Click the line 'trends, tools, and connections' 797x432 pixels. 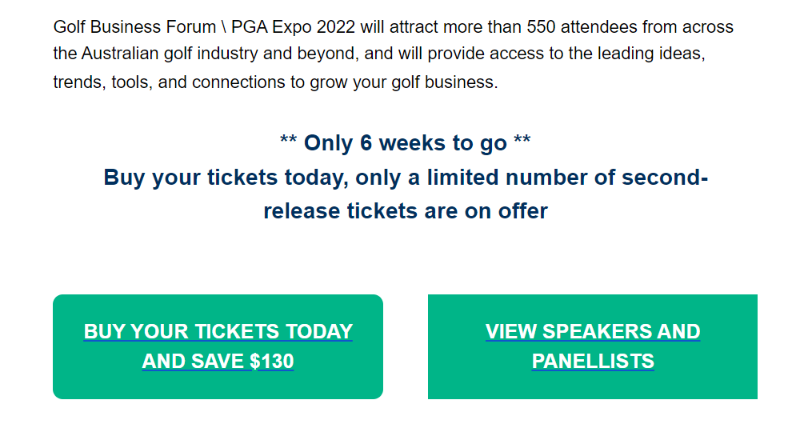(275, 82)
